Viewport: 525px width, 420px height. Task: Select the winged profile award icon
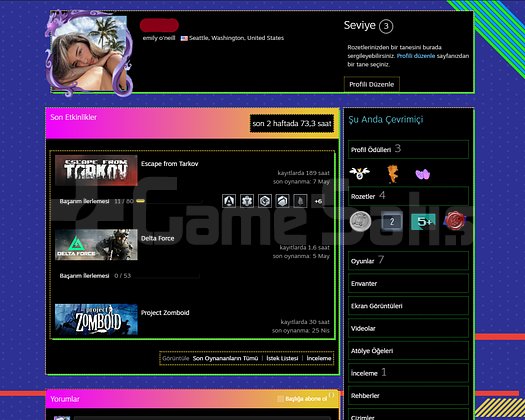tap(359, 173)
